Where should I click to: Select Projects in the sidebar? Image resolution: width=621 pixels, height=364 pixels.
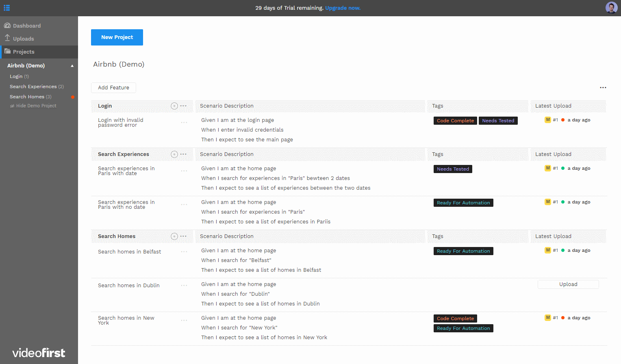(x=39, y=52)
